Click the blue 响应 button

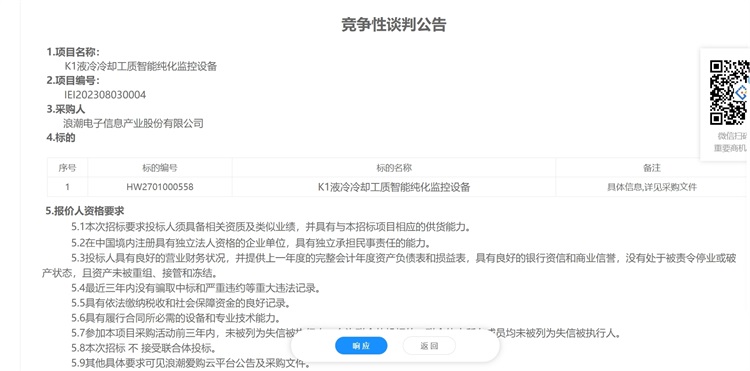coord(361,346)
